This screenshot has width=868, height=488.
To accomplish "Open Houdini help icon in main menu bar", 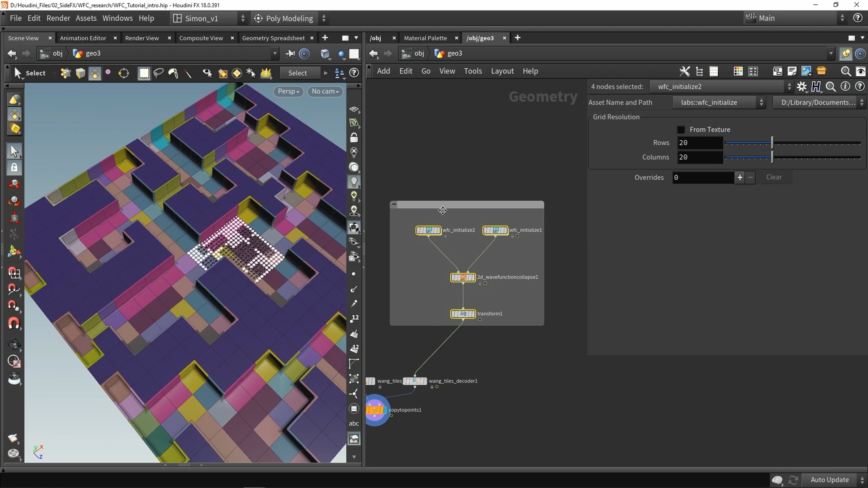I will (x=858, y=18).
